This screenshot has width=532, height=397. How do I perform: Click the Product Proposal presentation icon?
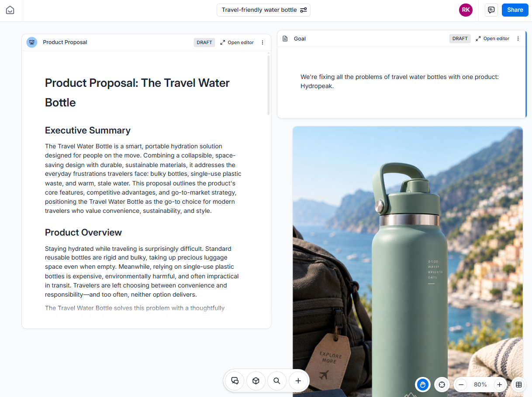tap(31, 42)
